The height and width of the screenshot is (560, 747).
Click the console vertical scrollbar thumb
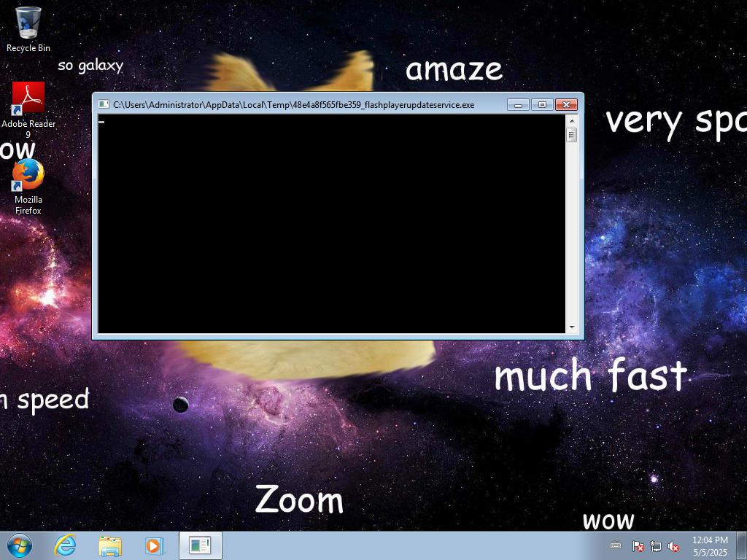tap(572, 135)
